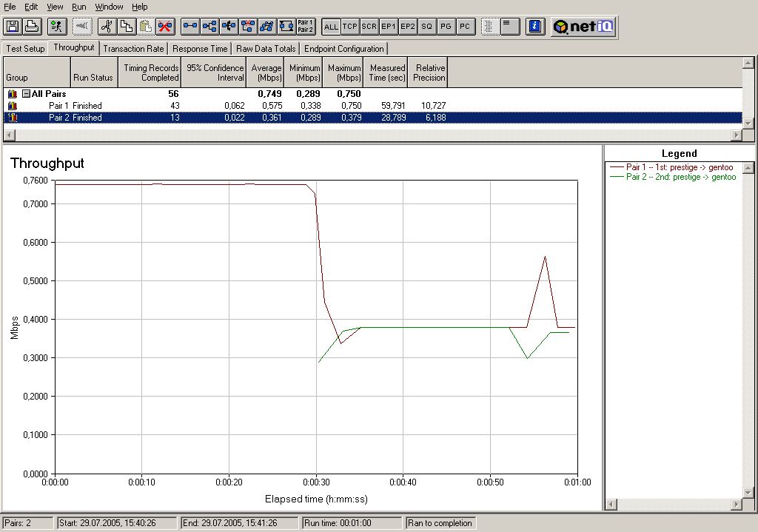Click the Run test running-man icon
The image size is (758, 532).
tap(57, 26)
